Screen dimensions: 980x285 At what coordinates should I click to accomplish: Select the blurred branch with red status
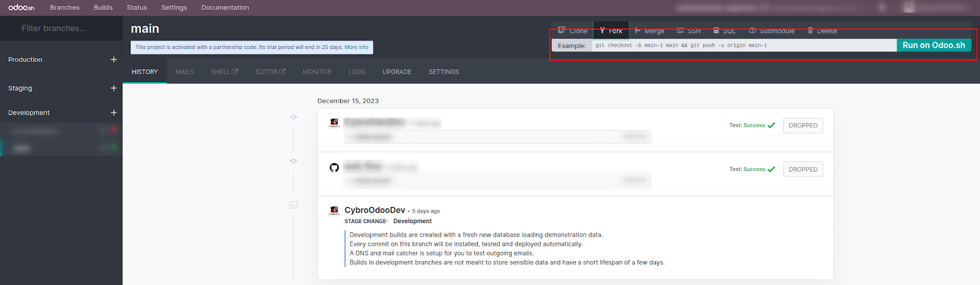pyautogui.click(x=61, y=131)
